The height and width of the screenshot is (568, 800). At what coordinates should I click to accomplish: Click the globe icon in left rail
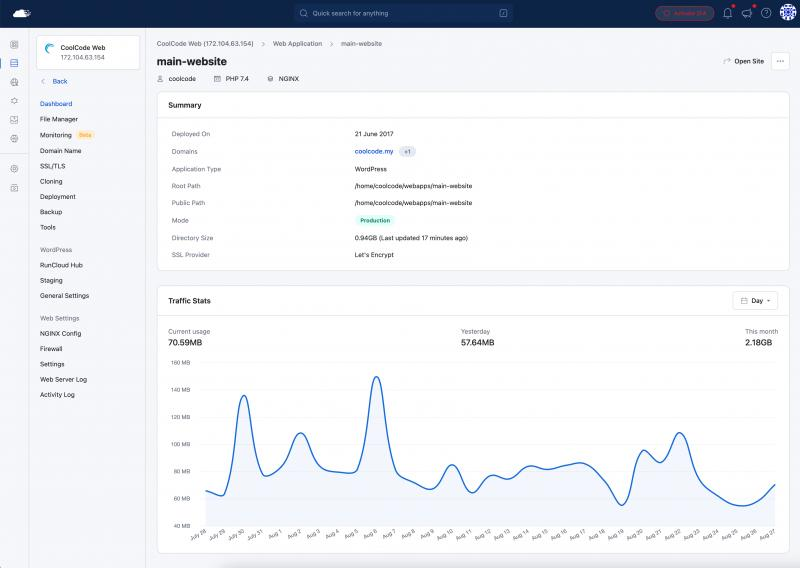(x=14, y=82)
